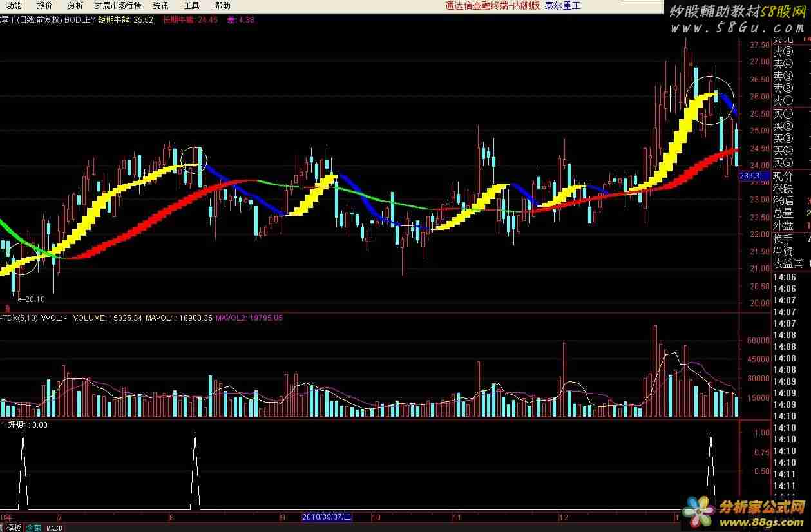This screenshot has width=811, height=532.
Task: Click the 收益(三) label in quote panel
Action: point(789,263)
